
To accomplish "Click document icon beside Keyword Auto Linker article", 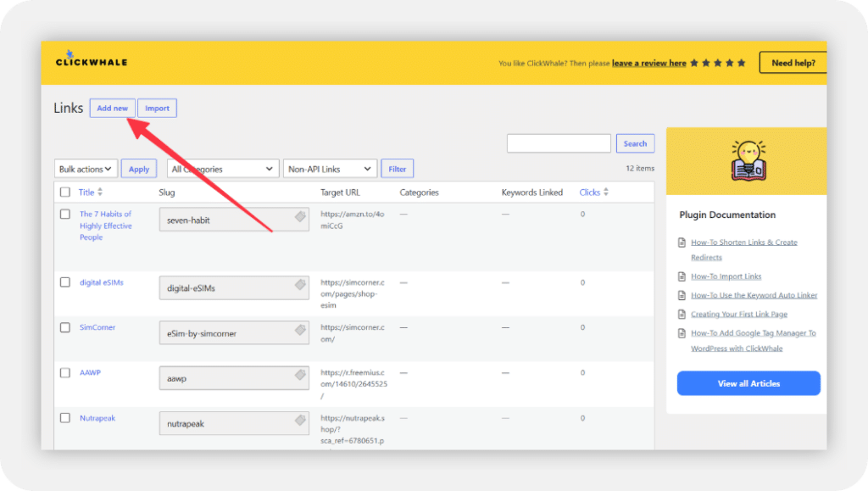I will [682, 295].
